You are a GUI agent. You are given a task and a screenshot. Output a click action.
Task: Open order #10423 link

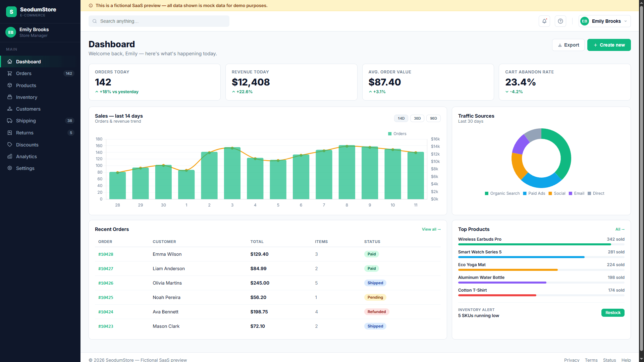pyautogui.click(x=106, y=326)
